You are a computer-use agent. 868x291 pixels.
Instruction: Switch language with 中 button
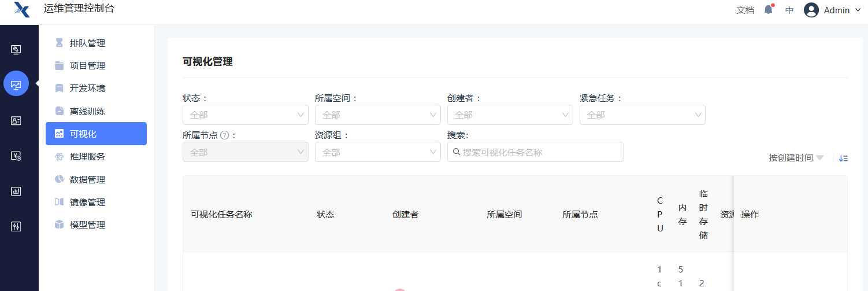pos(789,10)
